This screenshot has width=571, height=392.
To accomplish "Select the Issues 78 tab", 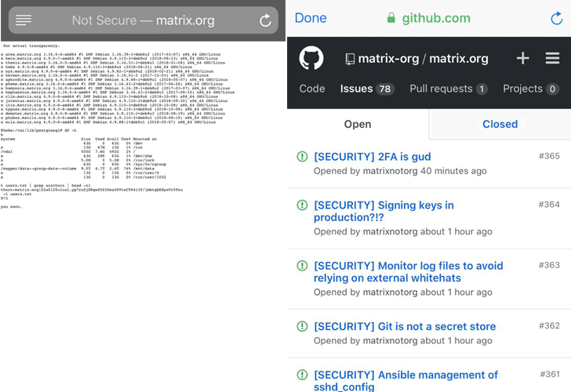I will coord(367,89).
